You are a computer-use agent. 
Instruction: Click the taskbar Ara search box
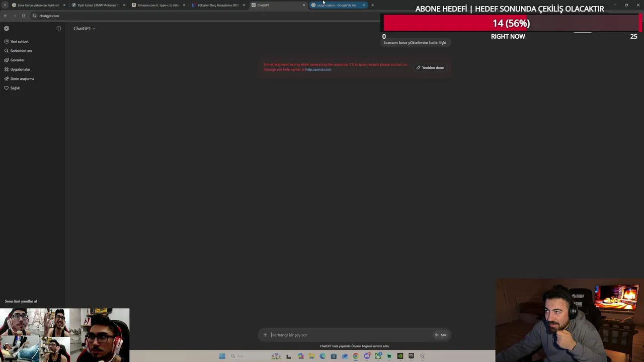point(256,356)
